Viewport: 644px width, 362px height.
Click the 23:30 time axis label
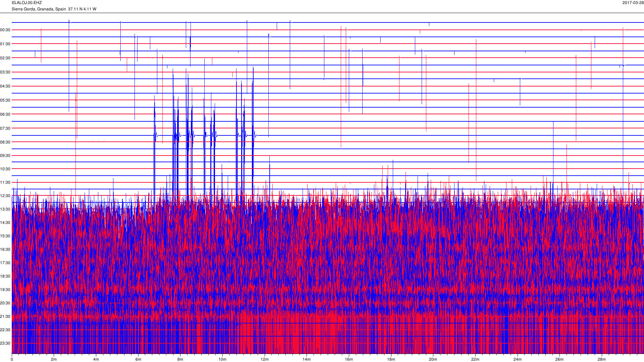[x=5, y=343]
